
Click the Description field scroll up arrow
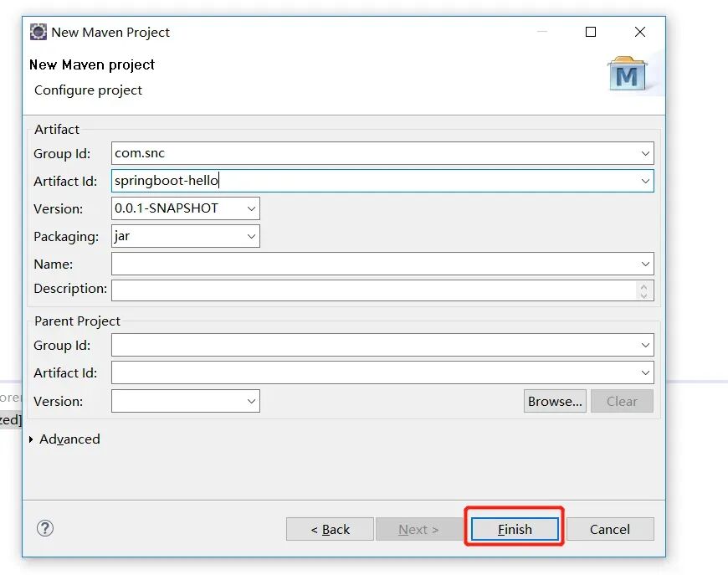pos(644,286)
